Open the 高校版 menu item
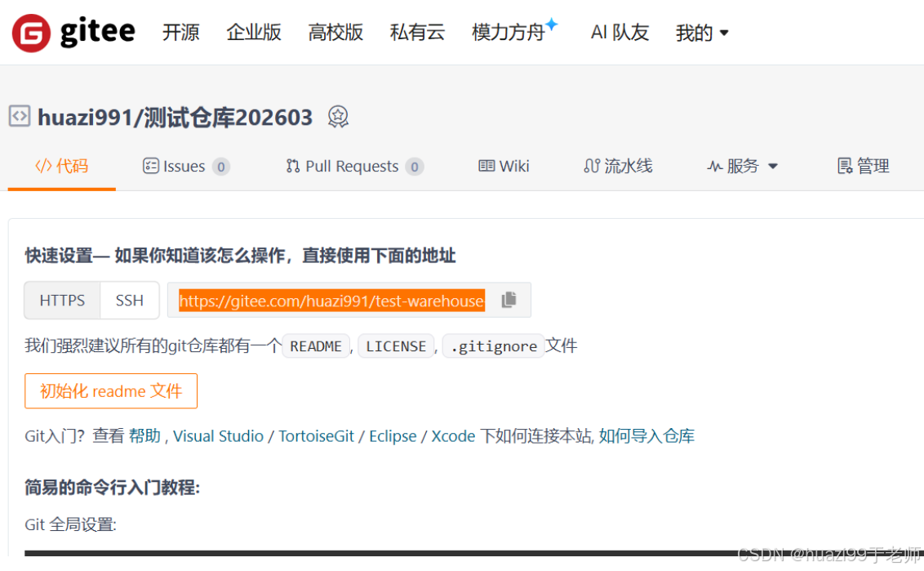 coord(335,33)
